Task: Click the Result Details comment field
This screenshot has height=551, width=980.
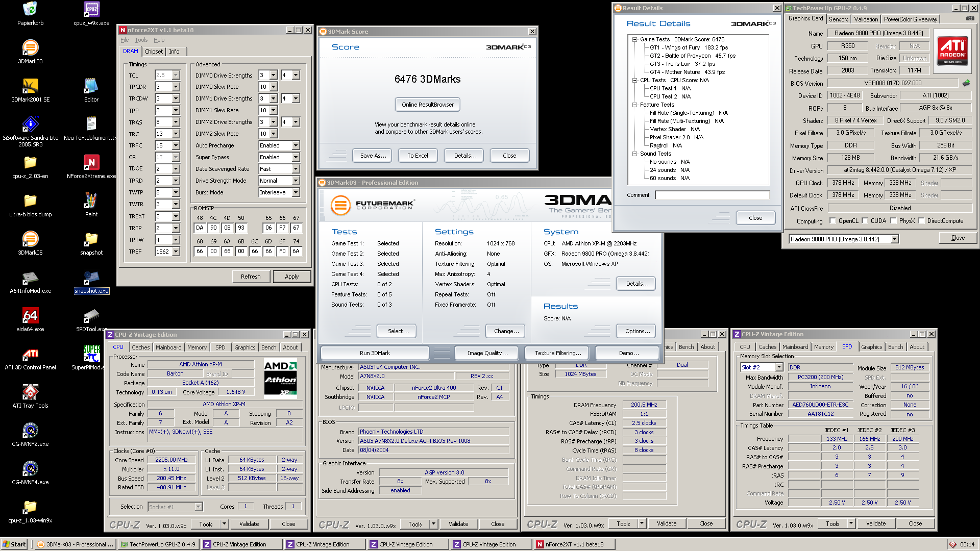Action: coord(712,195)
